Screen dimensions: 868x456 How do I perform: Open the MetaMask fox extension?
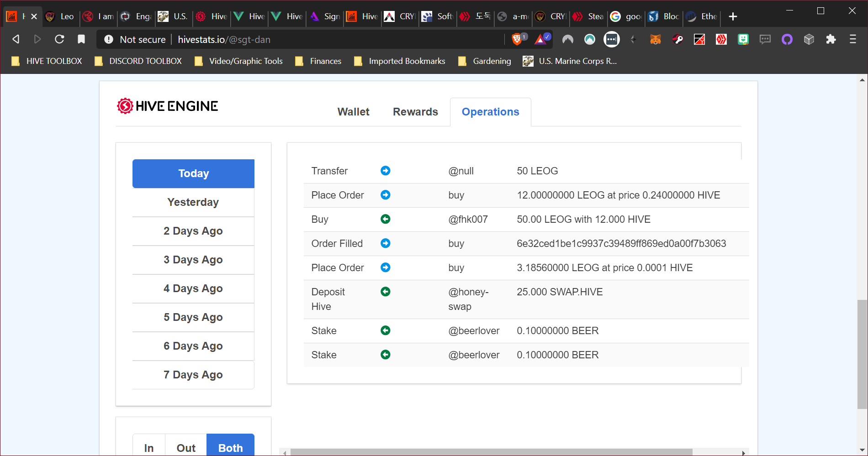point(656,39)
